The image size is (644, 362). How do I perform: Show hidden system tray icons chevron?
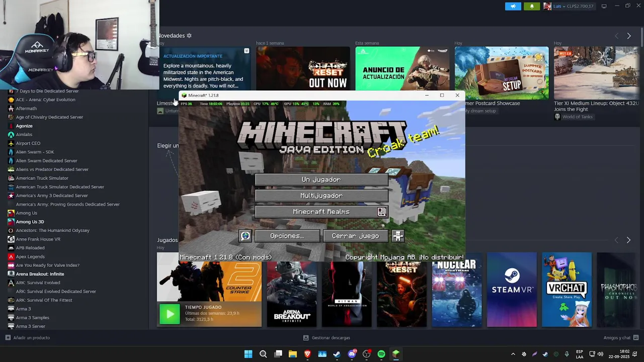click(513, 354)
